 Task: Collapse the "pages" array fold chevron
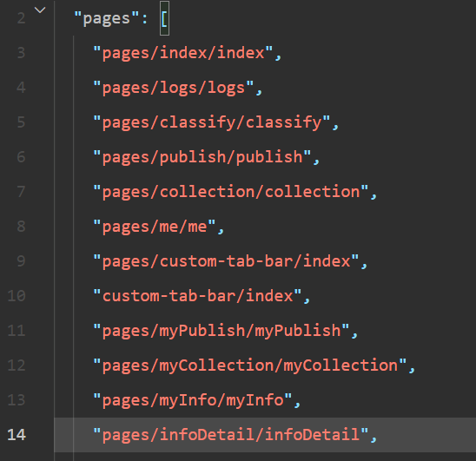(x=40, y=10)
